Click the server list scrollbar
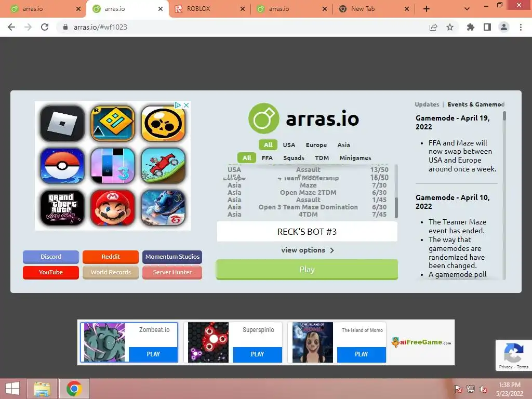Viewport: 532px width, 399px height. (396, 207)
